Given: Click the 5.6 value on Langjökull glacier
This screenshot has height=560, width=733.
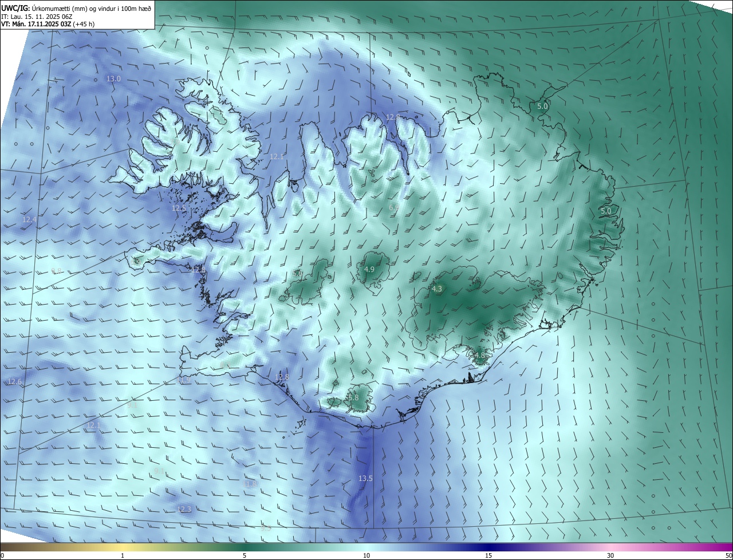Looking at the screenshot, I should pyautogui.click(x=298, y=274).
